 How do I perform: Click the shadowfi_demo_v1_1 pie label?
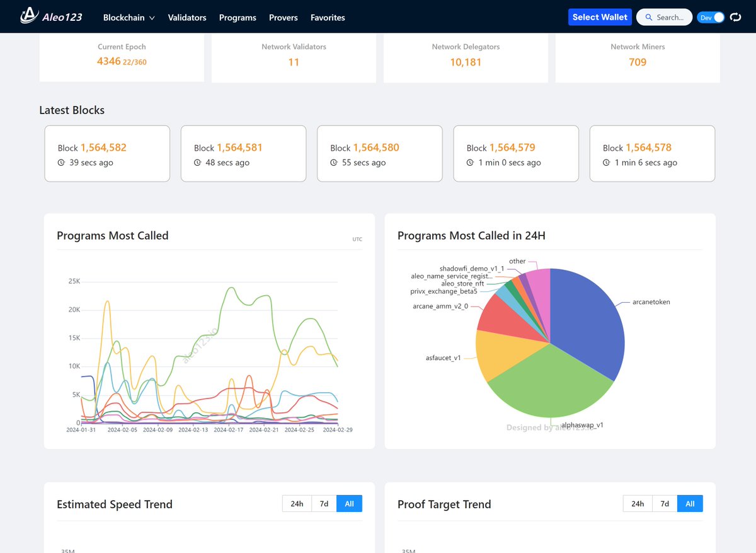point(472,269)
